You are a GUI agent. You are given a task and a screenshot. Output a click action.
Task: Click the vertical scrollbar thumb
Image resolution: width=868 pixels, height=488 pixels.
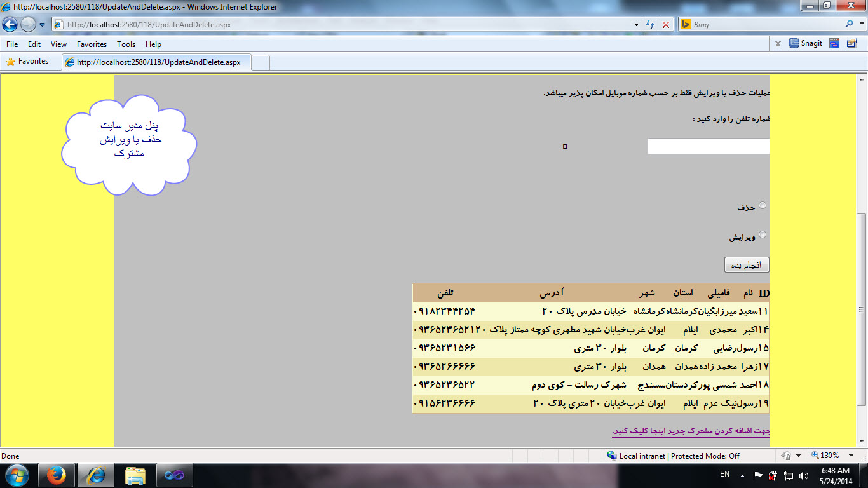[x=862, y=309]
